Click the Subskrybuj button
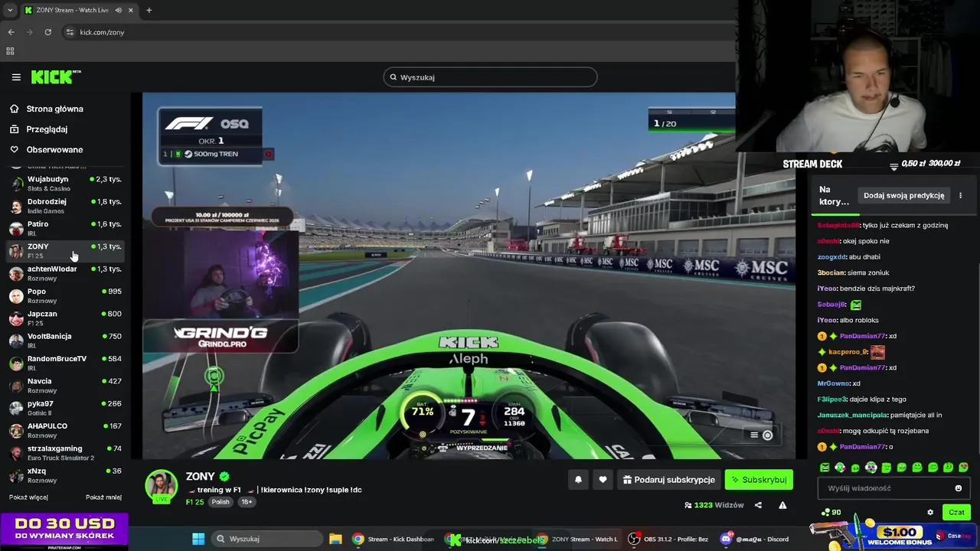Image resolution: width=980 pixels, height=551 pixels. 759,480
